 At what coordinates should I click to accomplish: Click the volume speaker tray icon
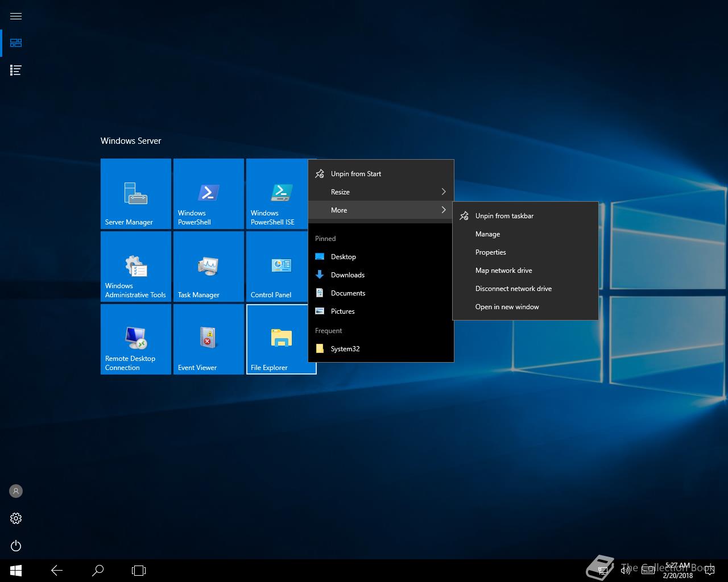pos(625,571)
